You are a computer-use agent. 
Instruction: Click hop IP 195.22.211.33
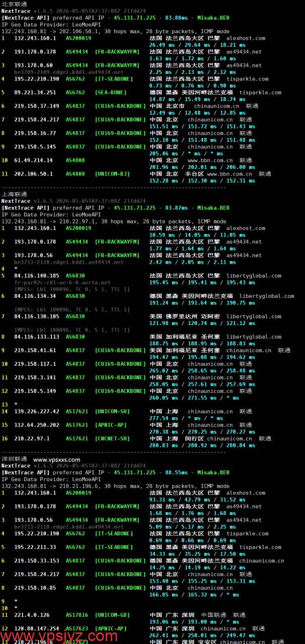coord(35,547)
